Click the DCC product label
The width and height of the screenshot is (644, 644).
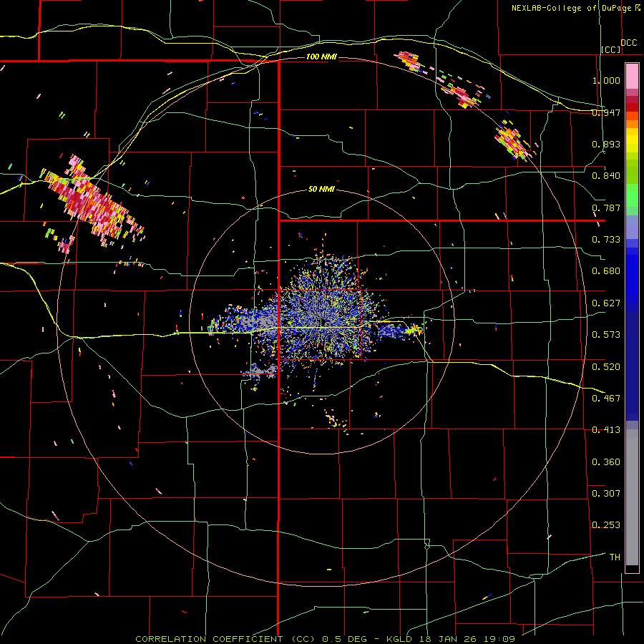pyautogui.click(x=629, y=43)
